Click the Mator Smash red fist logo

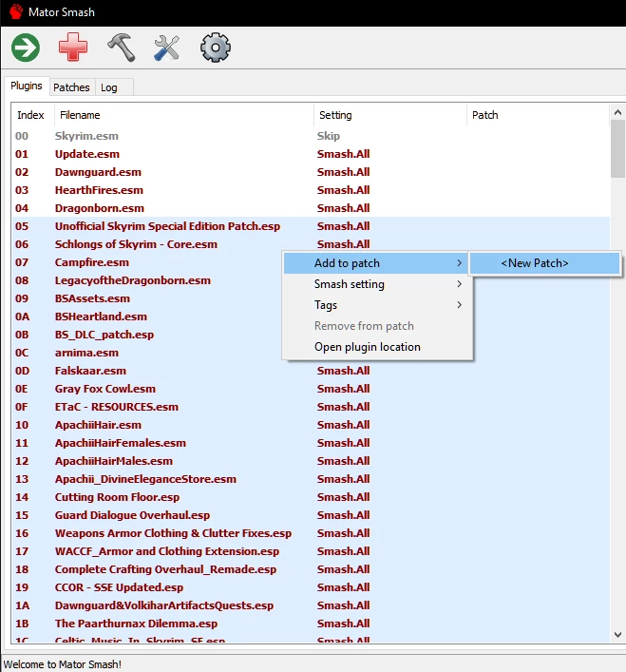(x=16, y=11)
